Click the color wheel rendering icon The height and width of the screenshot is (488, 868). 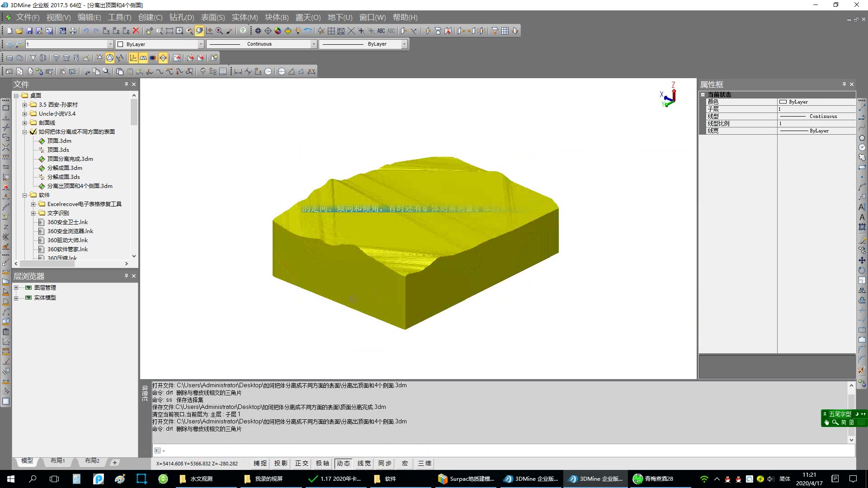point(278,31)
